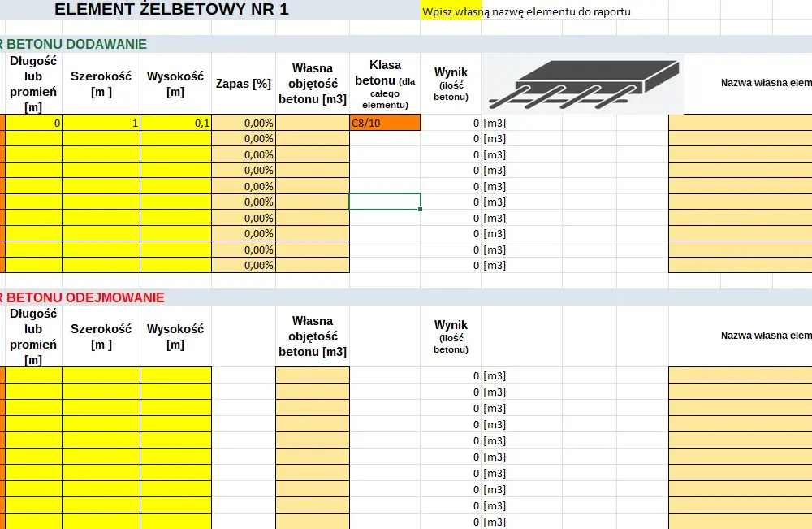The image size is (812, 529).
Task: Select the 0,00% Zapas cell in the C8/10 row
Action: (x=244, y=123)
